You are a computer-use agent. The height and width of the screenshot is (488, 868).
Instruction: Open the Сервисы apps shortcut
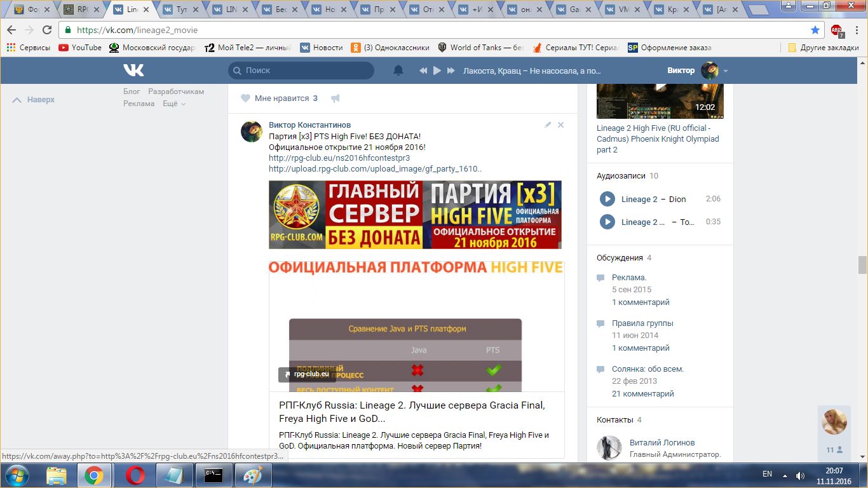[x=29, y=48]
